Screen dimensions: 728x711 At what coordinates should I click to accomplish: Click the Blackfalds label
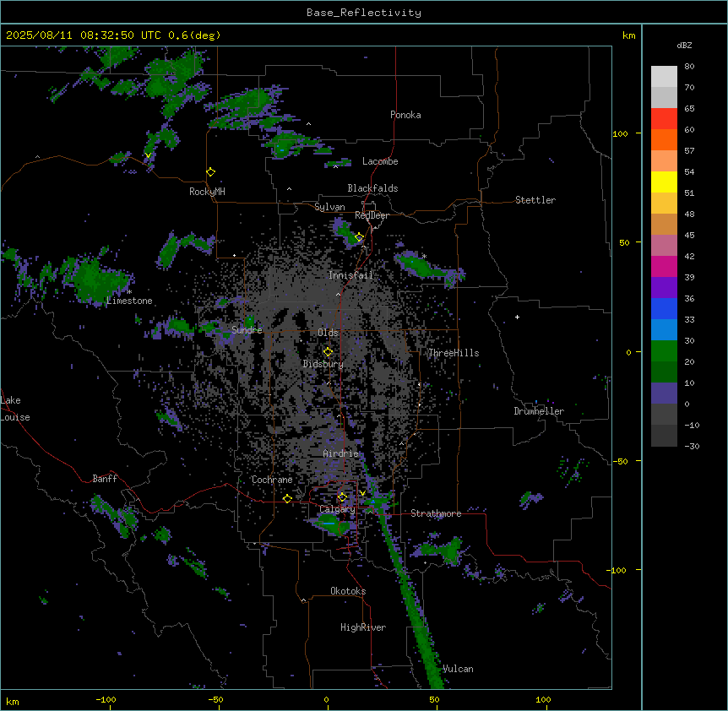[372, 188]
